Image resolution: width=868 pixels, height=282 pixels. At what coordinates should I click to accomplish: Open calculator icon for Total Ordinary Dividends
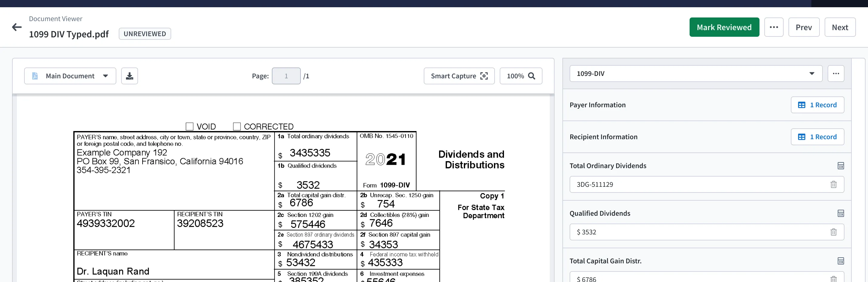(x=840, y=166)
